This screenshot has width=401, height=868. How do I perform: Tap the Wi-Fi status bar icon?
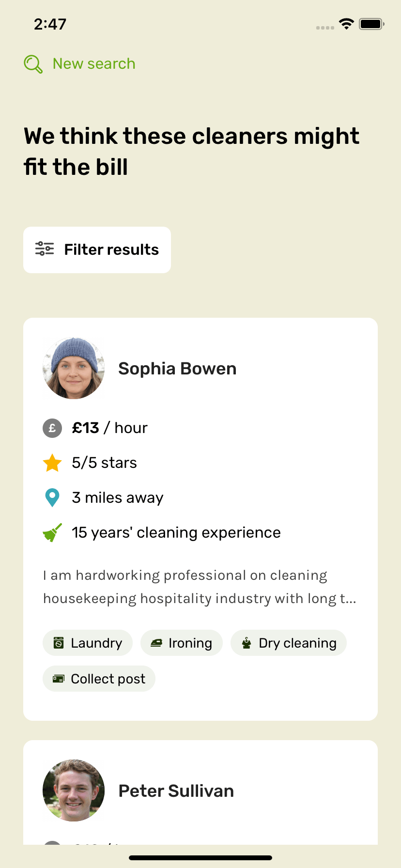[x=346, y=24]
